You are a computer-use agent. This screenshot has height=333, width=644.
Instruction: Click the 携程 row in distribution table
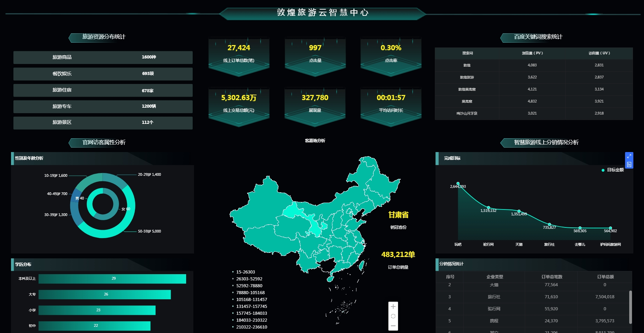pos(534,321)
